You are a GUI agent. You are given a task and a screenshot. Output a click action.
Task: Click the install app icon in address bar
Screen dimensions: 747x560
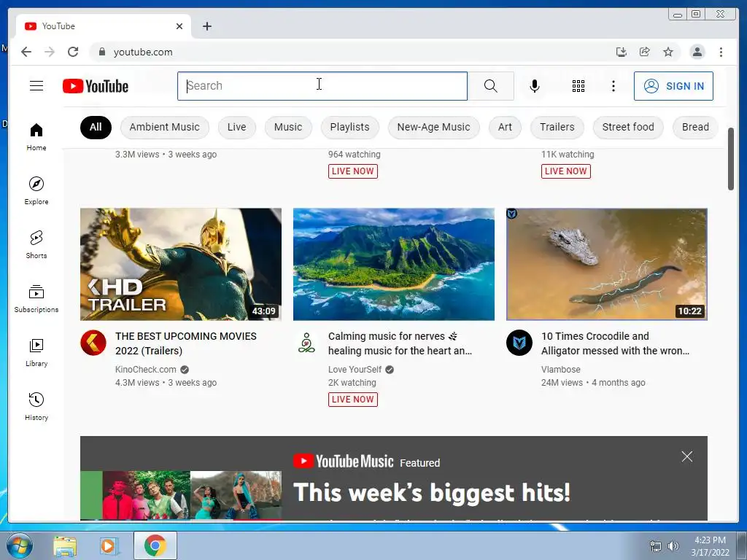coord(622,52)
